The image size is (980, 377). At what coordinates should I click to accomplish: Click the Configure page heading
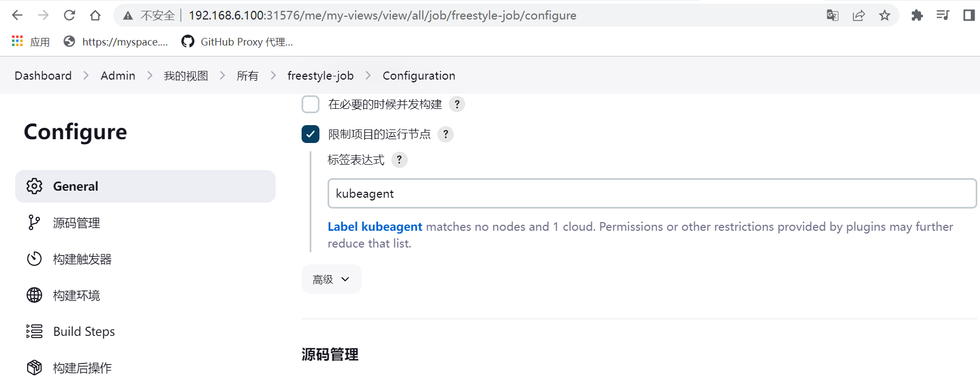(x=75, y=132)
